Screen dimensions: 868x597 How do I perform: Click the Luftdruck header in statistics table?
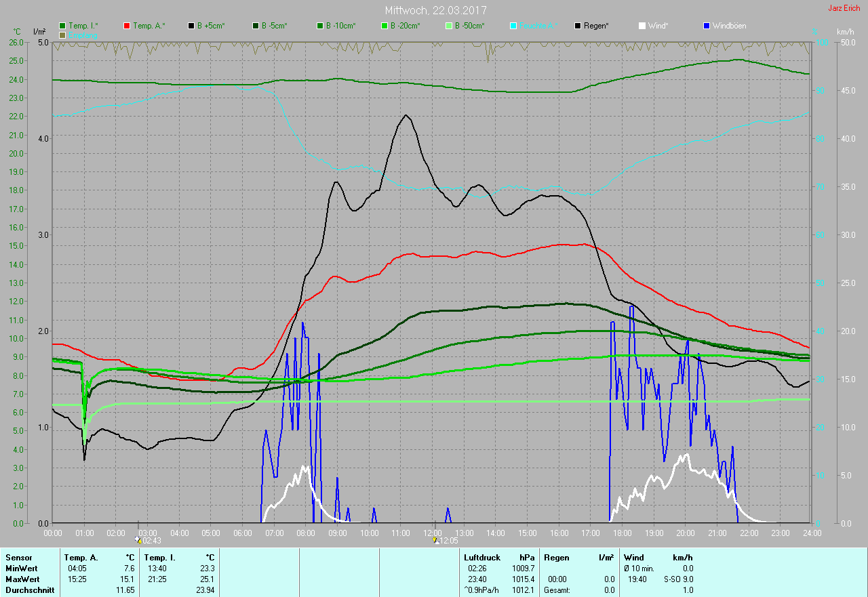tap(483, 558)
